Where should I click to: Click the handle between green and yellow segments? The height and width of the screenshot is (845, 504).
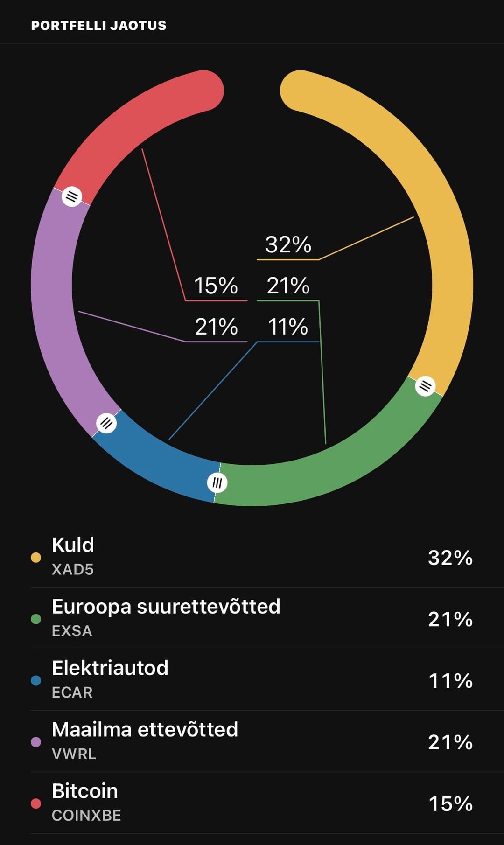point(425,386)
